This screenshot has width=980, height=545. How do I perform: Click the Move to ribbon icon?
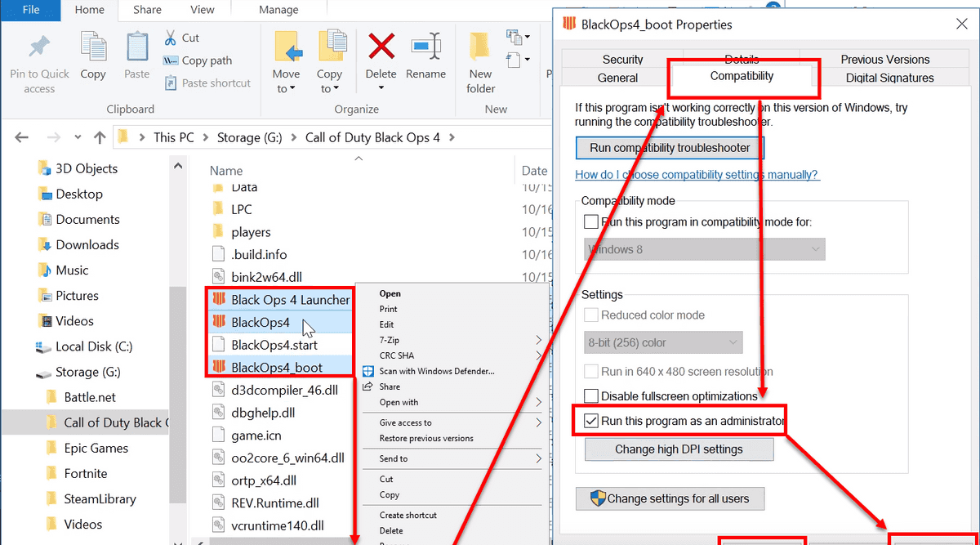coord(287,47)
